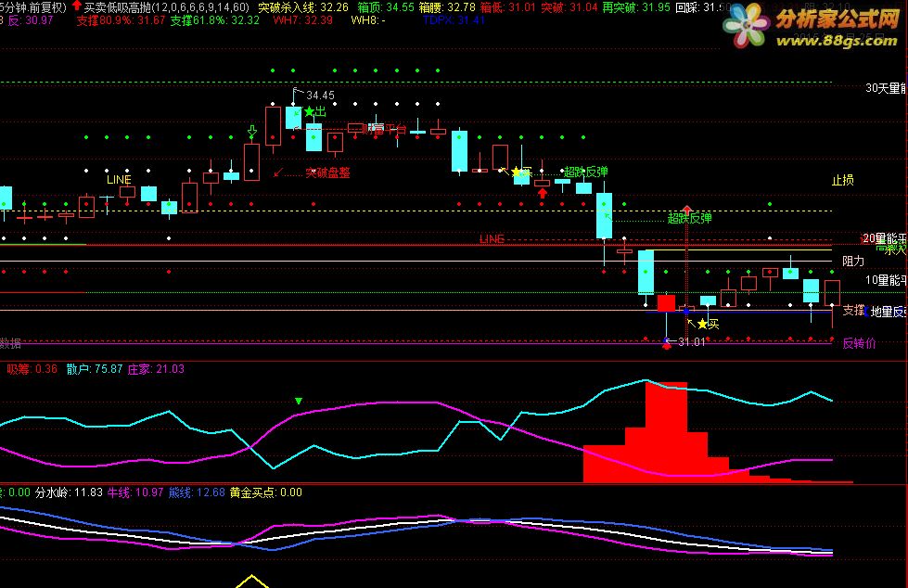Select the 突破: 31.04 readout
Viewport: 908px width, 588px height.
[569, 6]
